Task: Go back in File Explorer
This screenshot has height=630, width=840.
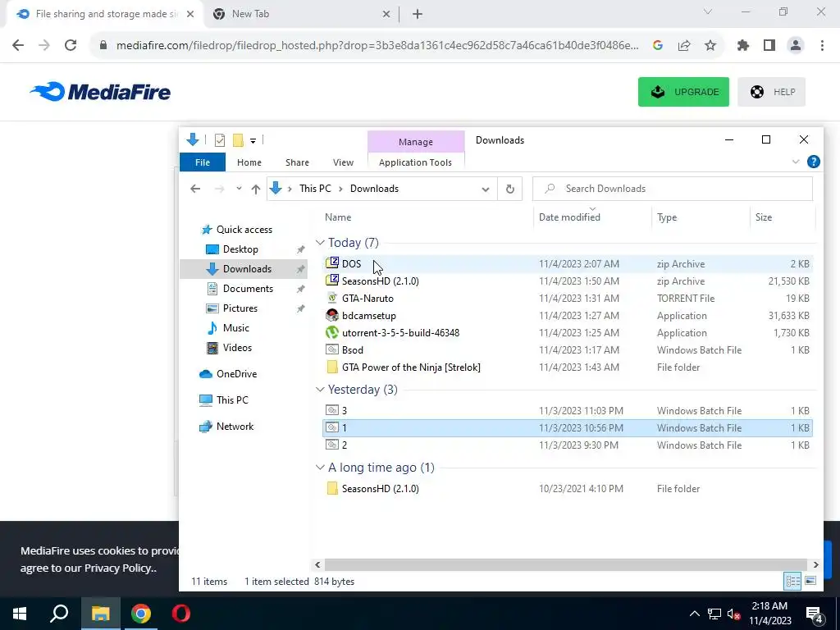Action: [x=195, y=189]
